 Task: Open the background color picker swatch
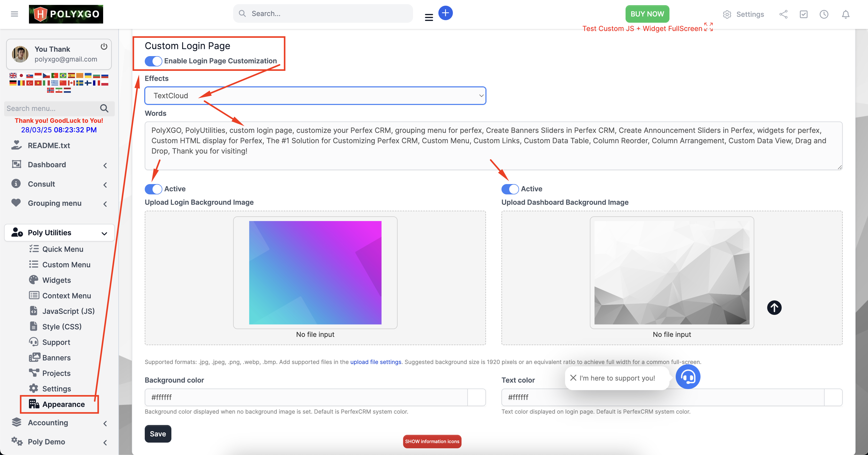(x=477, y=397)
